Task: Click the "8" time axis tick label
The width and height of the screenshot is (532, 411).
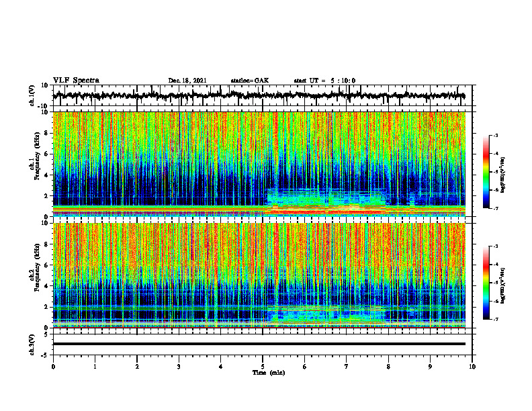Action: point(388,367)
